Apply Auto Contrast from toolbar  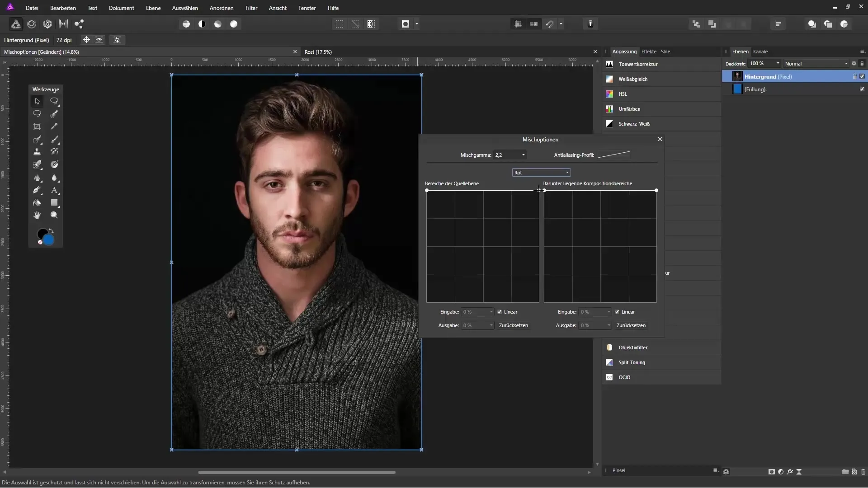pyautogui.click(x=202, y=24)
